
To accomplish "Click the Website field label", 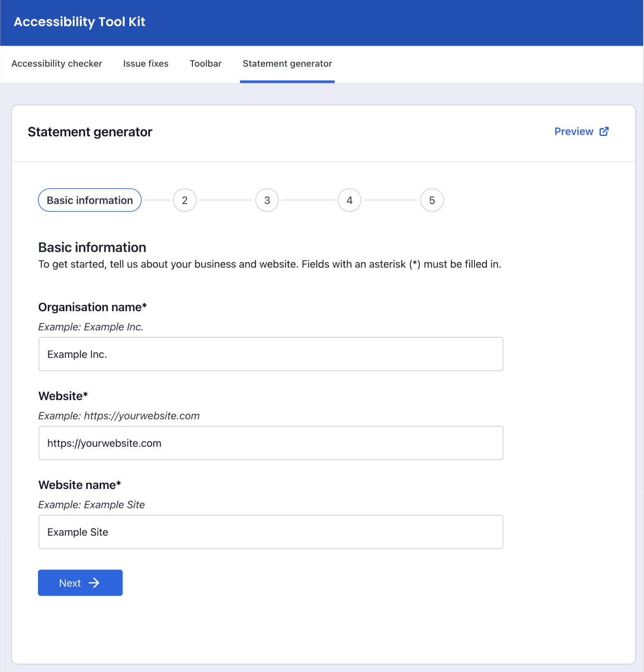I will pos(63,396).
